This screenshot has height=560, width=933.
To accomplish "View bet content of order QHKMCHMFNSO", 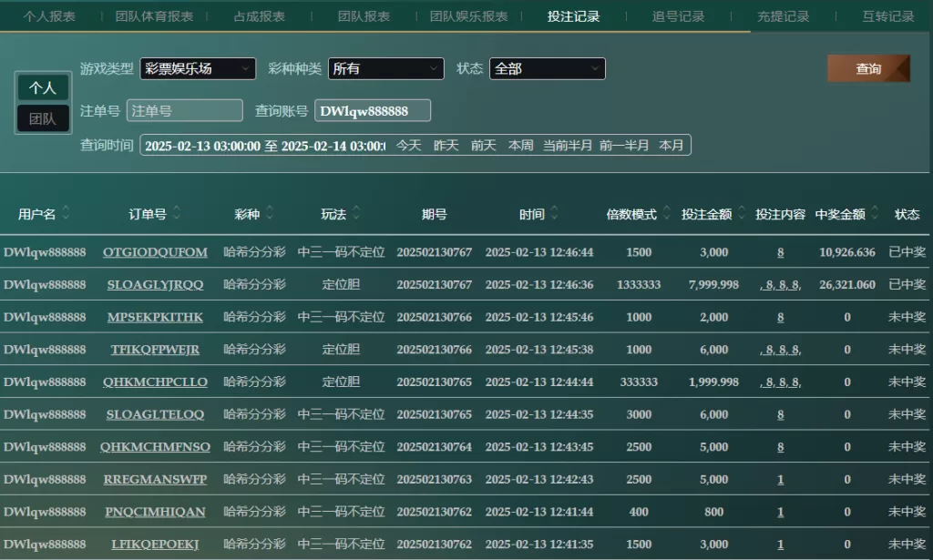I will [780, 446].
